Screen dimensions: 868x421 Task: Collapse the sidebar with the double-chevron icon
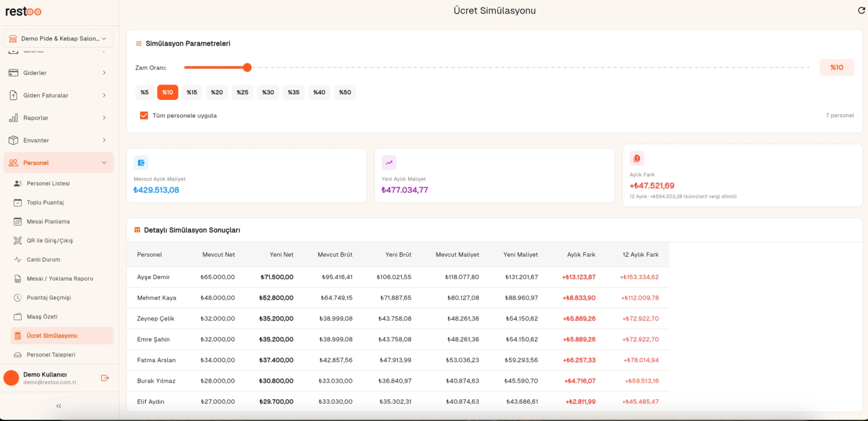click(59, 406)
